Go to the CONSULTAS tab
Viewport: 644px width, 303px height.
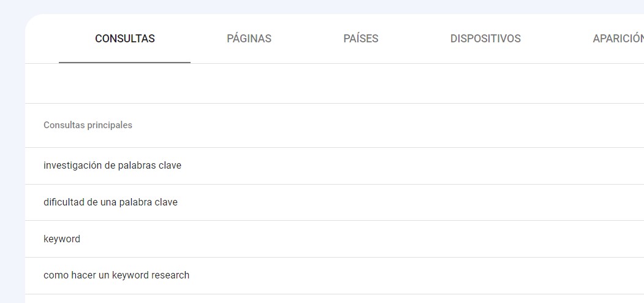(x=125, y=39)
